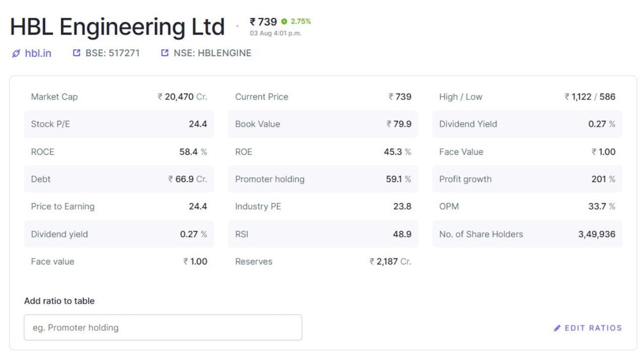Open BSE: 517271 listing link
This screenshot has height=362, width=644.
pos(106,53)
